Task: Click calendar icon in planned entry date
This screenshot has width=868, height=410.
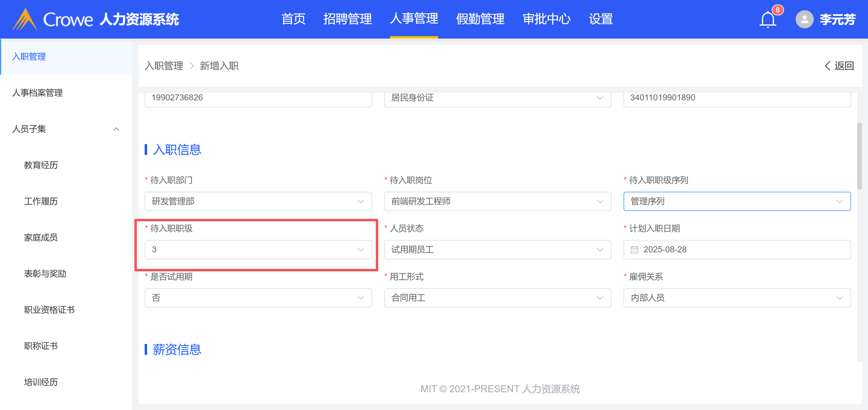Action: click(634, 250)
